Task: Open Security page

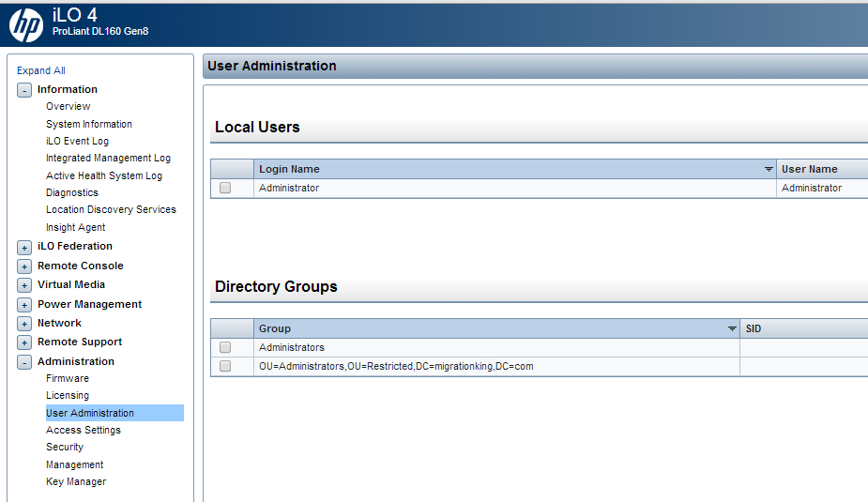Action: coord(65,447)
